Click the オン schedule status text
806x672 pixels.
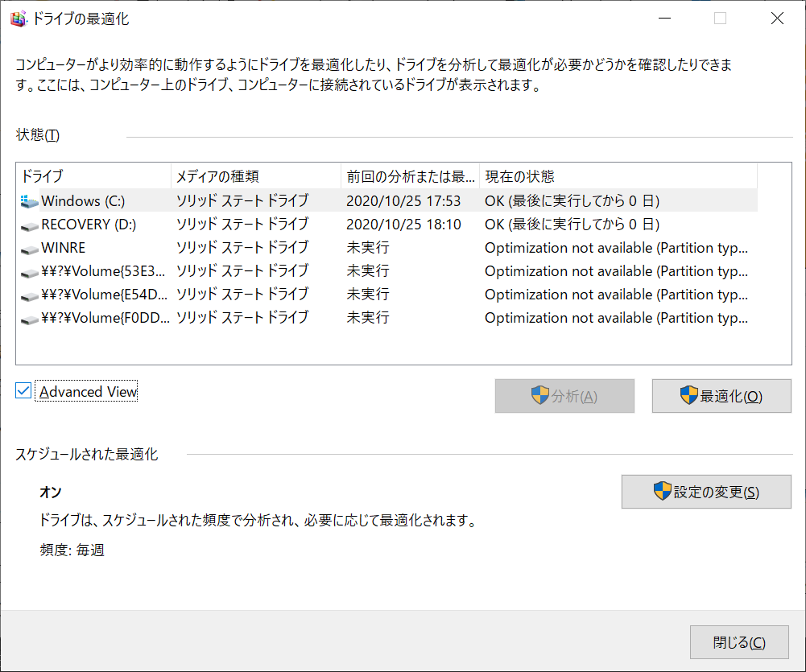click(51, 493)
